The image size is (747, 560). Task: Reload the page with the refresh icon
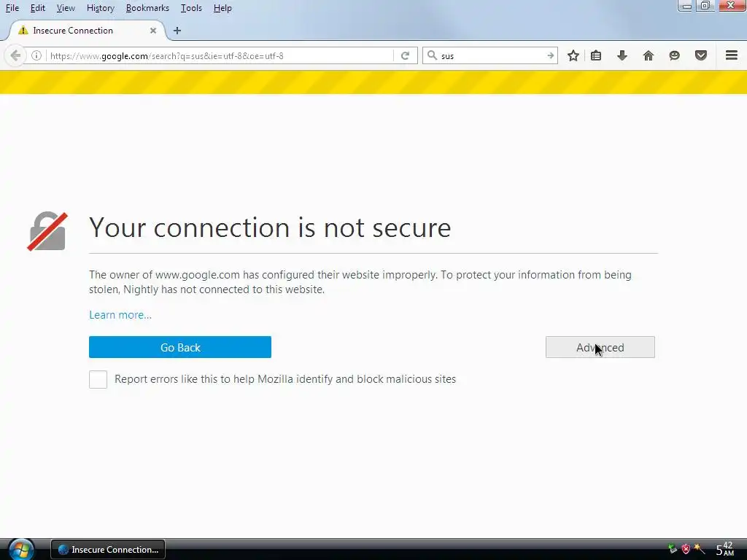tap(406, 55)
